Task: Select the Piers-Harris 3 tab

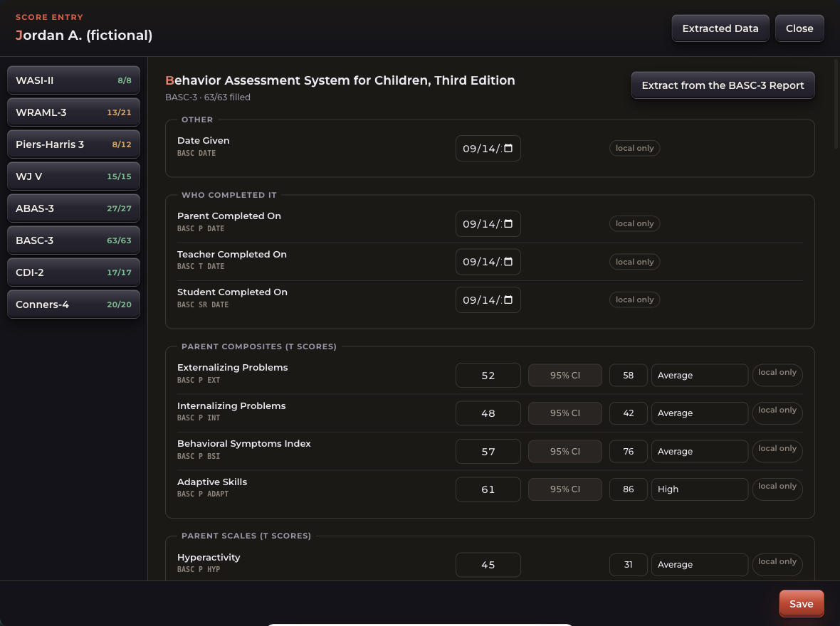Action: click(x=73, y=144)
